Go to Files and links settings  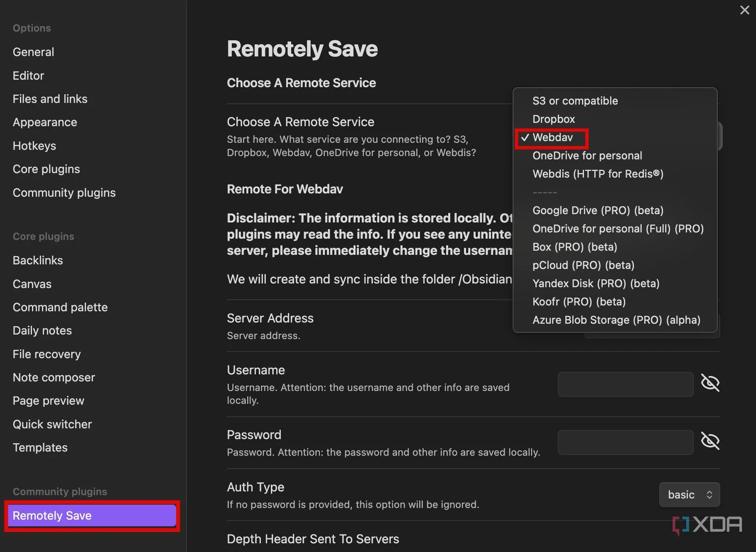click(50, 99)
